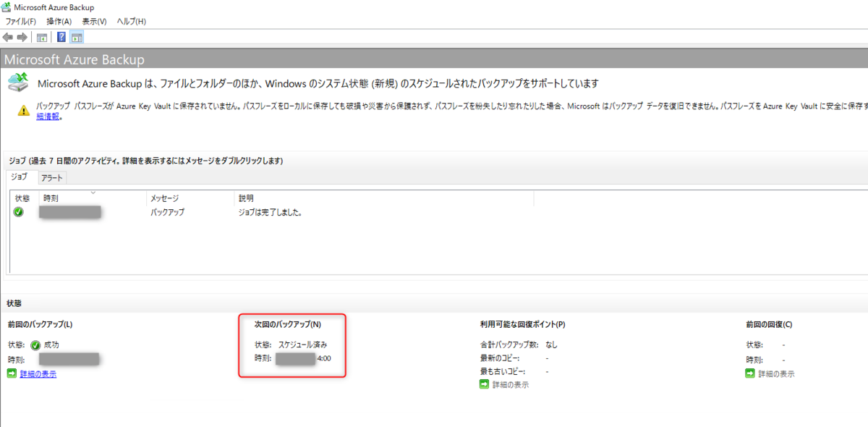
Task: Open the 細情報 link under the warning
Action: [x=48, y=116]
